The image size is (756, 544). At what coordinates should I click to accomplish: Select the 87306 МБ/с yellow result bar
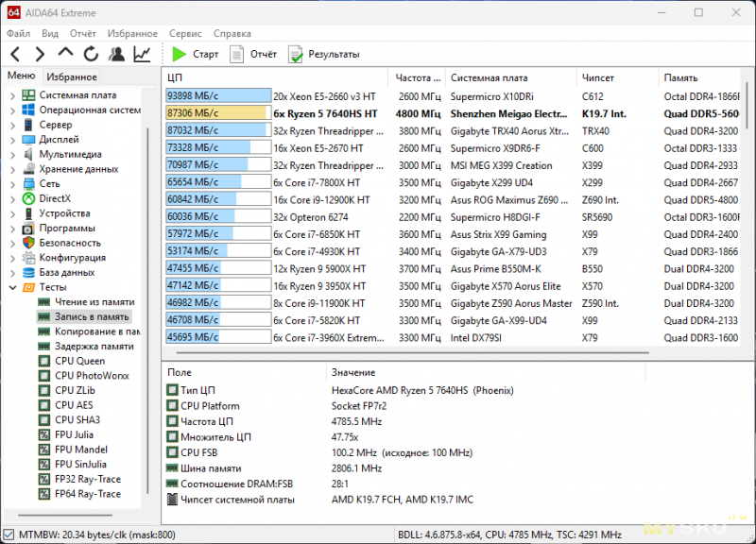[218, 113]
